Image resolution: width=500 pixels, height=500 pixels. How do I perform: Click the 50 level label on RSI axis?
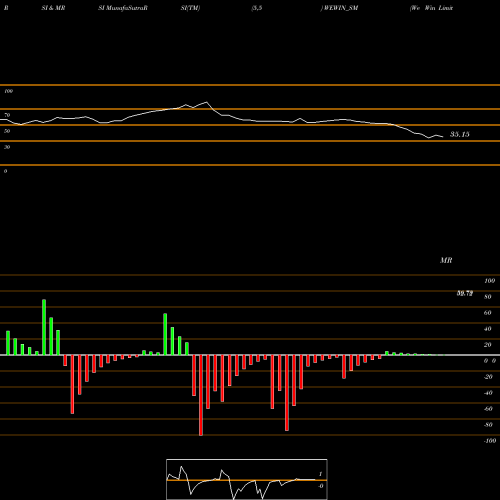(x=7, y=131)
